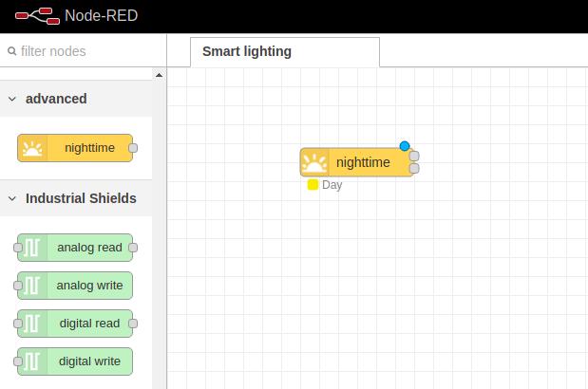The width and height of the screenshot is (588, 389).
Task: Click the pulse icon on digital write node
Action: click(32, 361)
